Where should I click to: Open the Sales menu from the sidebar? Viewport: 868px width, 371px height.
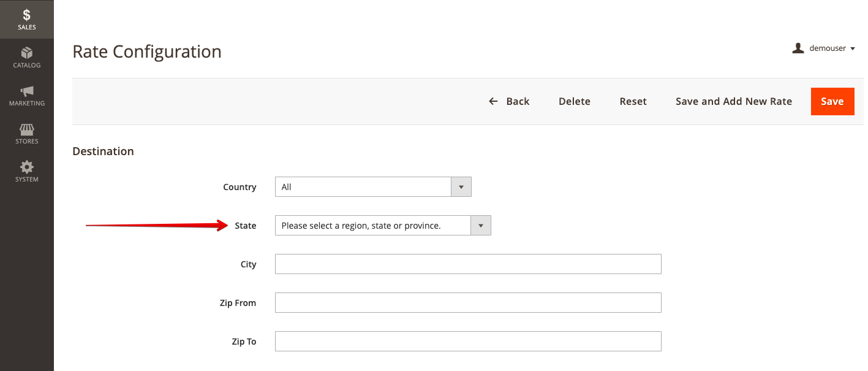pos(26,19)
